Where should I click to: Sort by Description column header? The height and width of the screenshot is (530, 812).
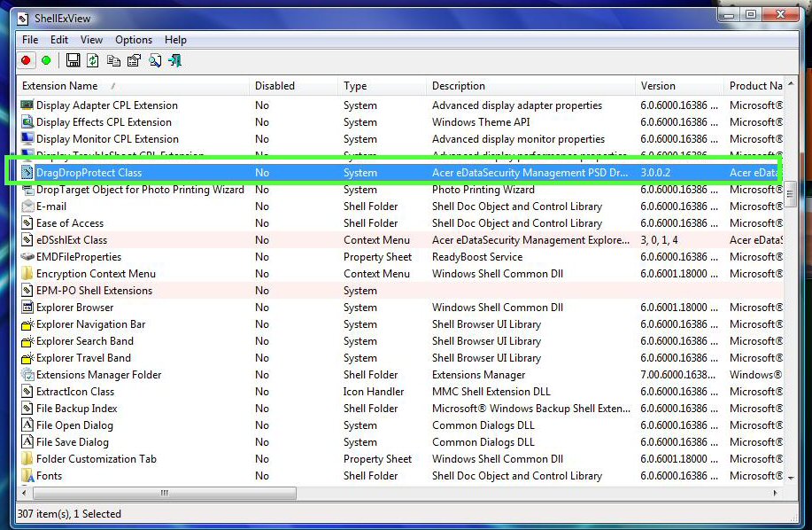point(530,86)
